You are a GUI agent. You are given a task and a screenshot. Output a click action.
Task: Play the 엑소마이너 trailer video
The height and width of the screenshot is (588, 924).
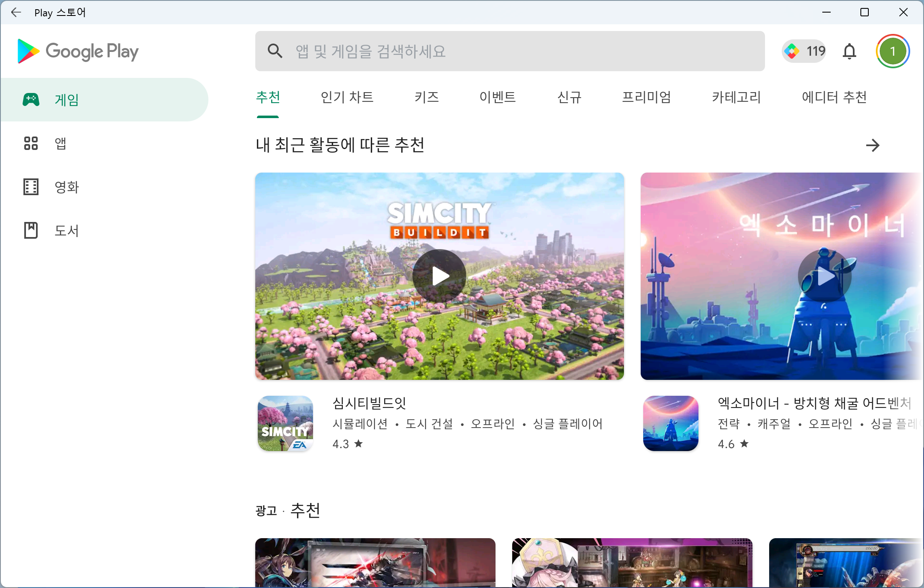824,276
